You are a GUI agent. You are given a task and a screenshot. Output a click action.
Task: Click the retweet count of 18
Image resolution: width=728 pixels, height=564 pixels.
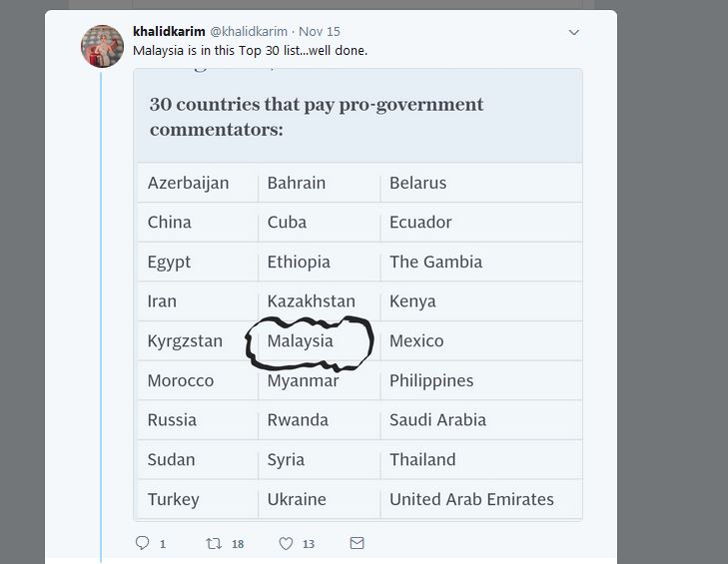(238, 544)
